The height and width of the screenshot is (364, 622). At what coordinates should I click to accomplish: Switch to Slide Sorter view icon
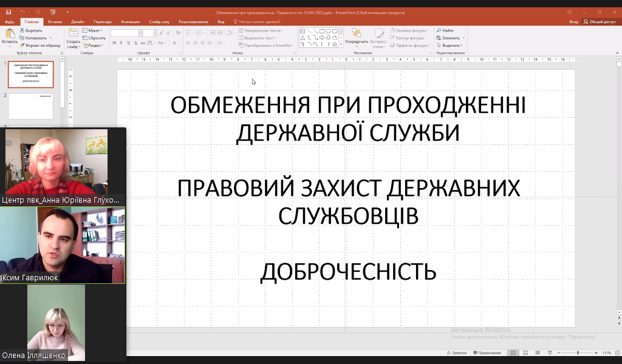pyautogui.click(x=526, y=352)
